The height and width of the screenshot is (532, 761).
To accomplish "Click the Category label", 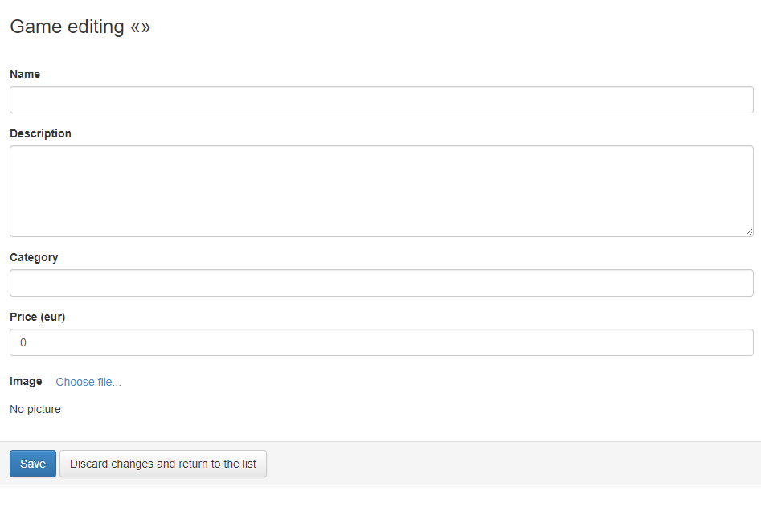I will [34, 257].
